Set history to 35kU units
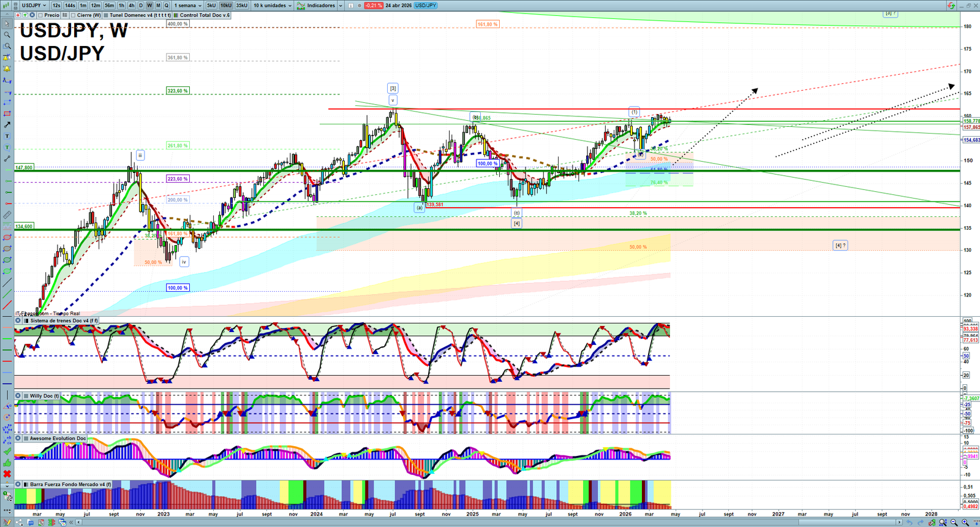Viewport: 980px width, 527px height. 242,6
